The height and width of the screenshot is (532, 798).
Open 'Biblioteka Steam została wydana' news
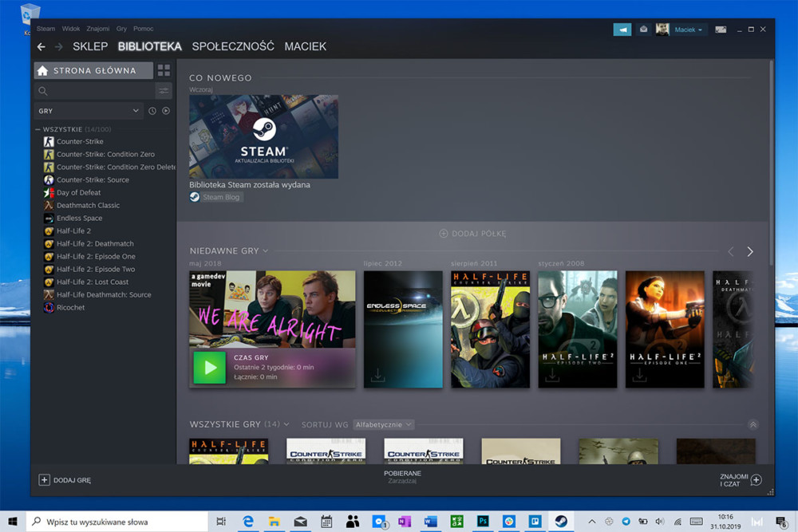249,184
